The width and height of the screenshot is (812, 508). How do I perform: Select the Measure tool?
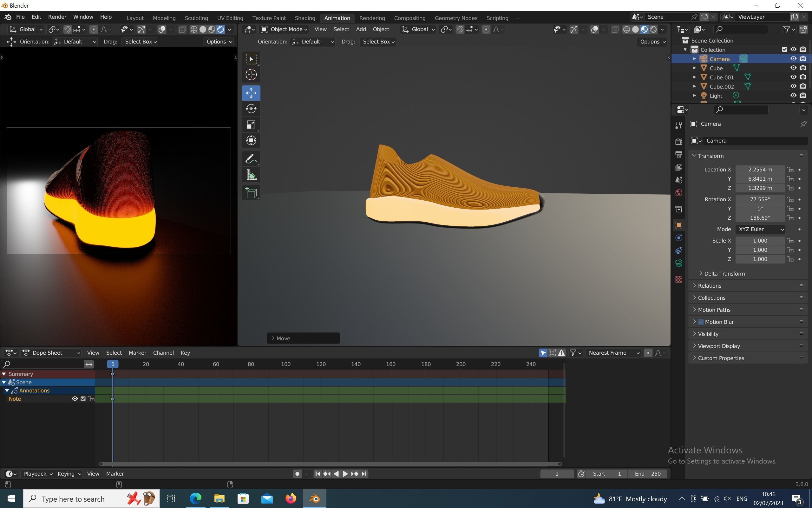(251, 175)
